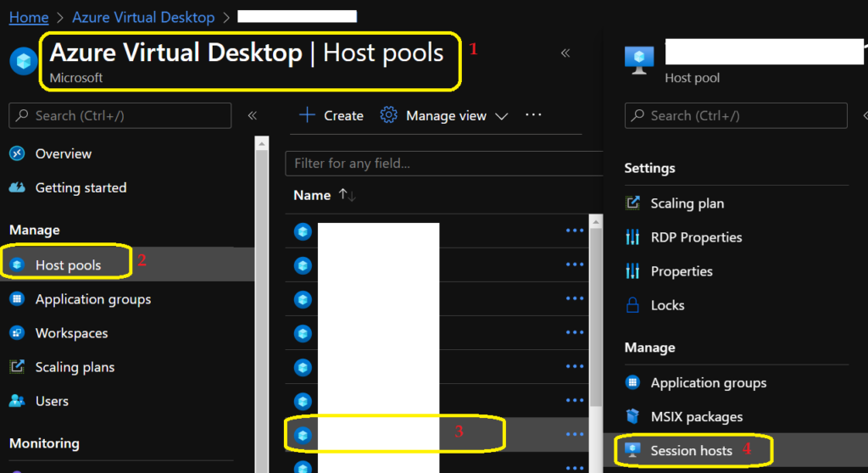This screenshot has width=868, height=473.
Task: Go to Workspaces
Action: click(x=71, y=333)
